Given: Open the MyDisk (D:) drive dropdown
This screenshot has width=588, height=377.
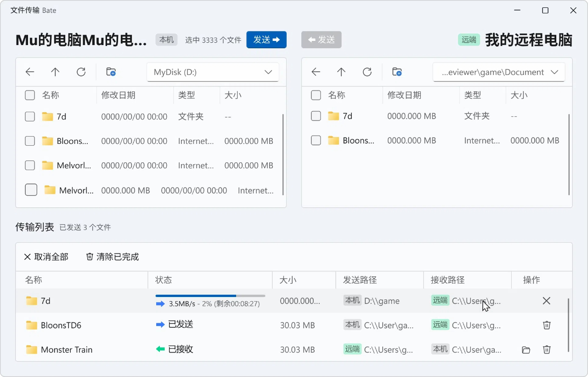Looking at the screenshot, I should (x=213, y=72).
